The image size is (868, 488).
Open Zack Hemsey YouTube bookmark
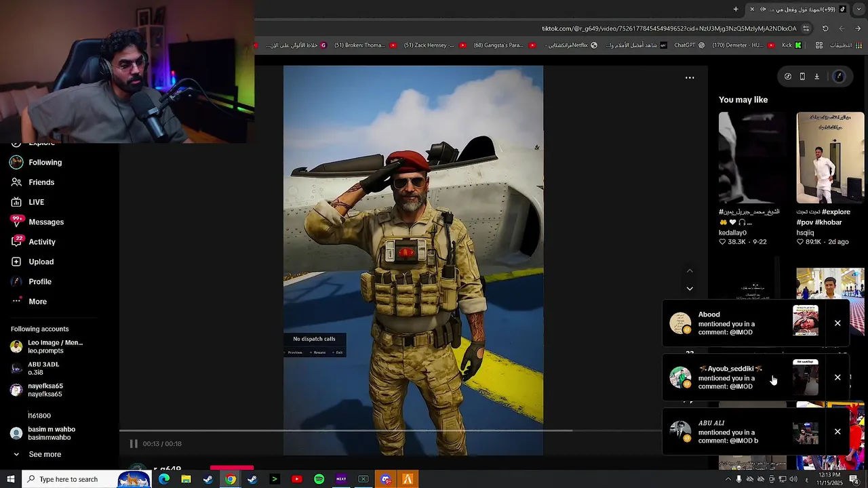point(435,45)
